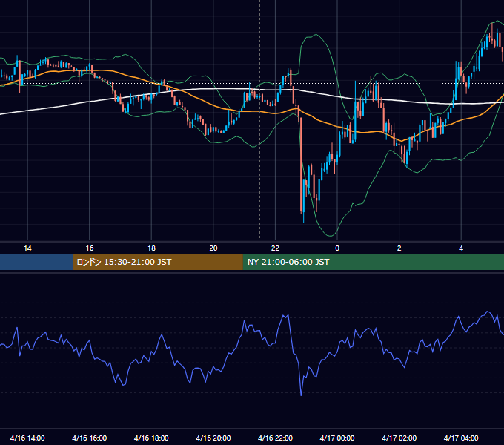504x445 pixels.
Task: Click the 16 hour label on the price axis
Action: coord(90,248)
